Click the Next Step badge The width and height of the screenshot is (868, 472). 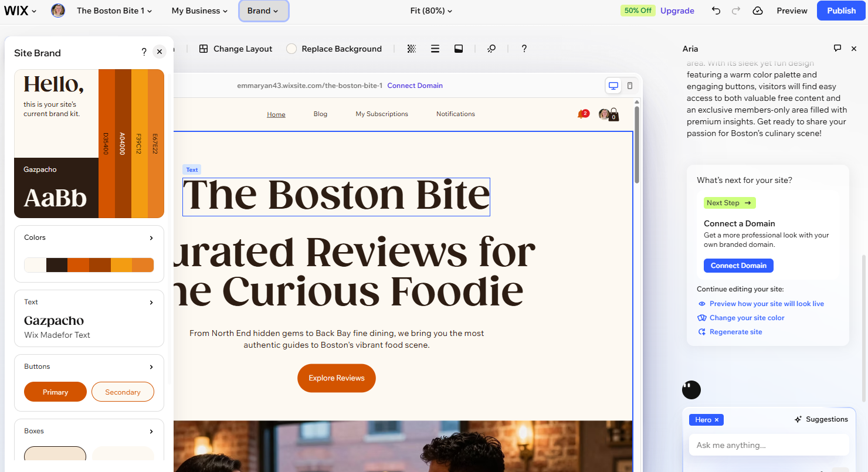[730, 203]
